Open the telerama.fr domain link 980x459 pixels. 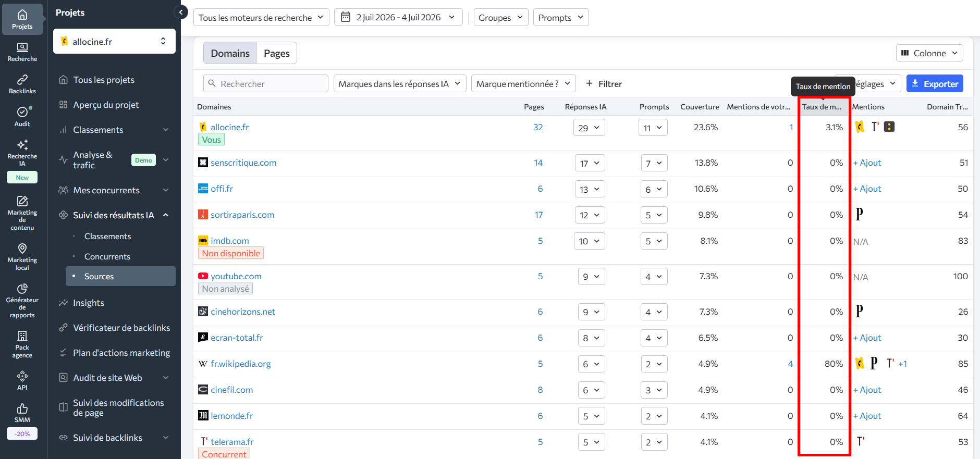tap(232, 442)
